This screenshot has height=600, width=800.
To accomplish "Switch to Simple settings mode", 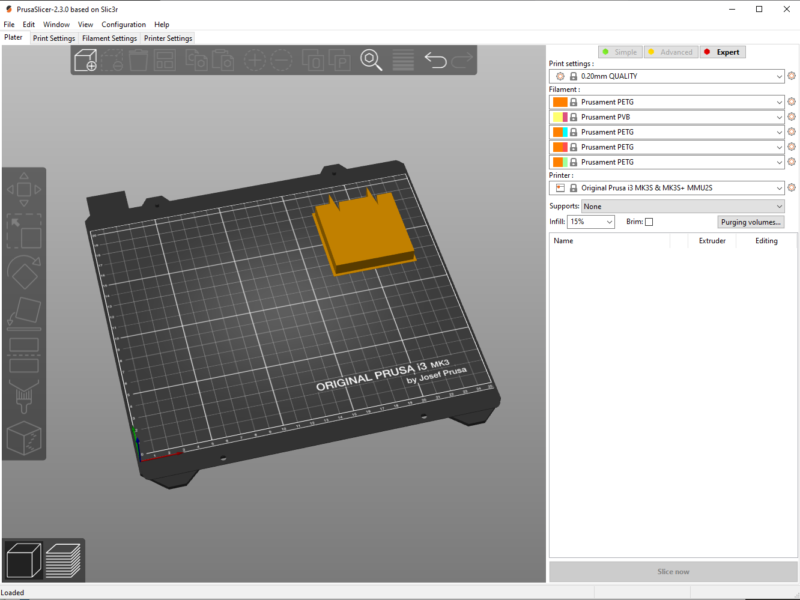I will click(x=620, y=51).
